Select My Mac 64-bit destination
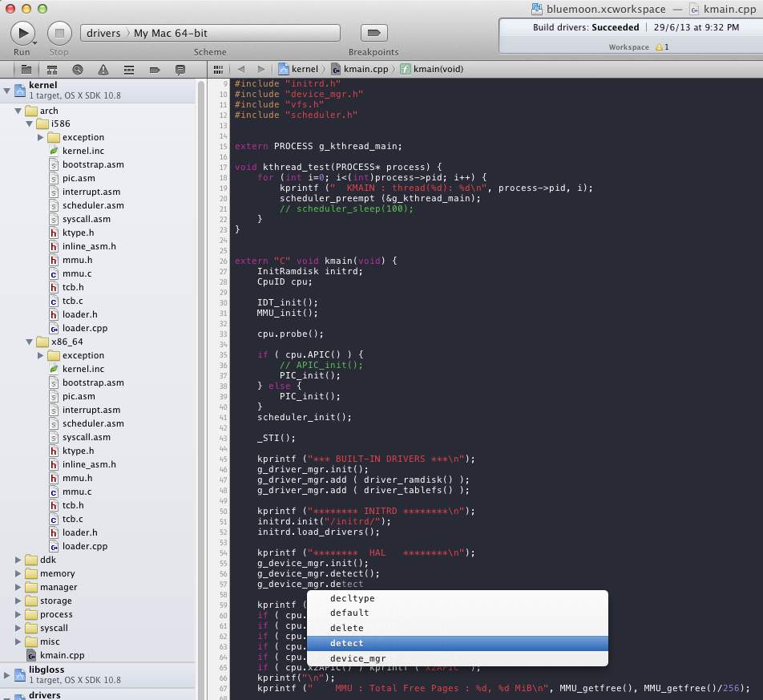Screen dimensions: 763x700 170,33
